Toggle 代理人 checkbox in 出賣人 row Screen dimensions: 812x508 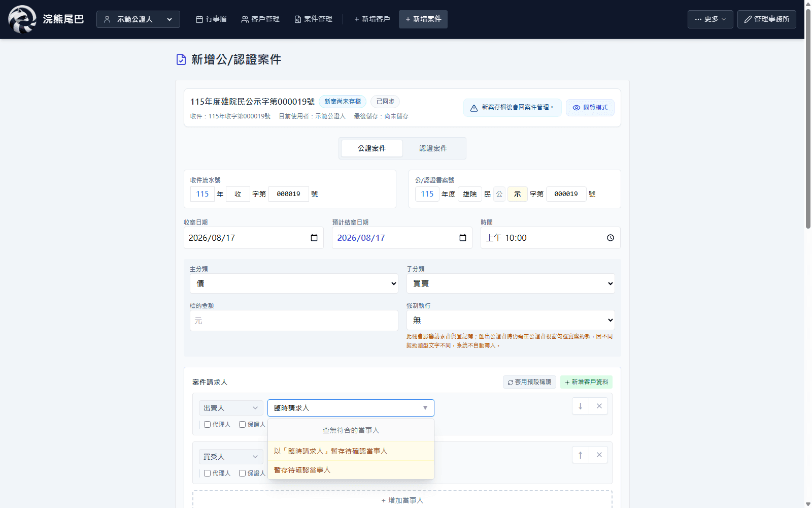(207, 425)
